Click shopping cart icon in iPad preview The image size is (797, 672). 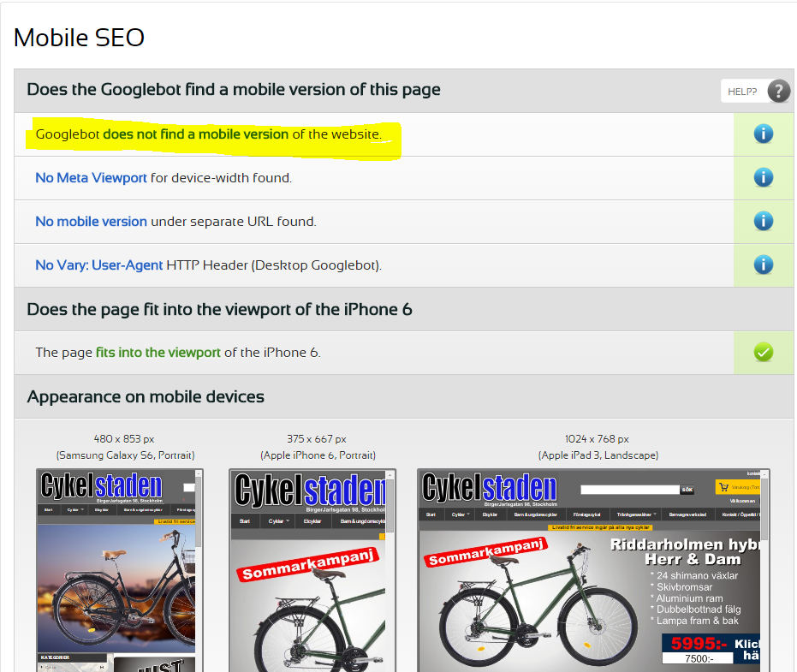(724, 487)
